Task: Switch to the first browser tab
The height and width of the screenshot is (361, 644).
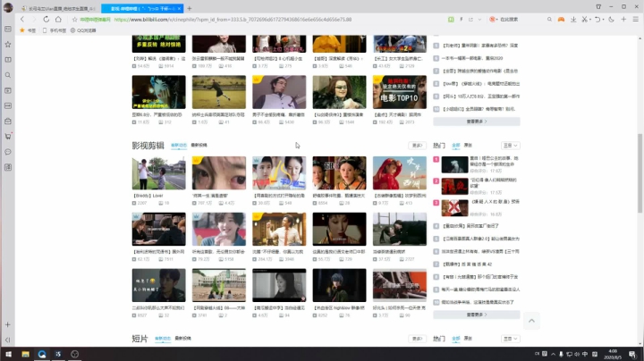Action: (x=58, y=8)
